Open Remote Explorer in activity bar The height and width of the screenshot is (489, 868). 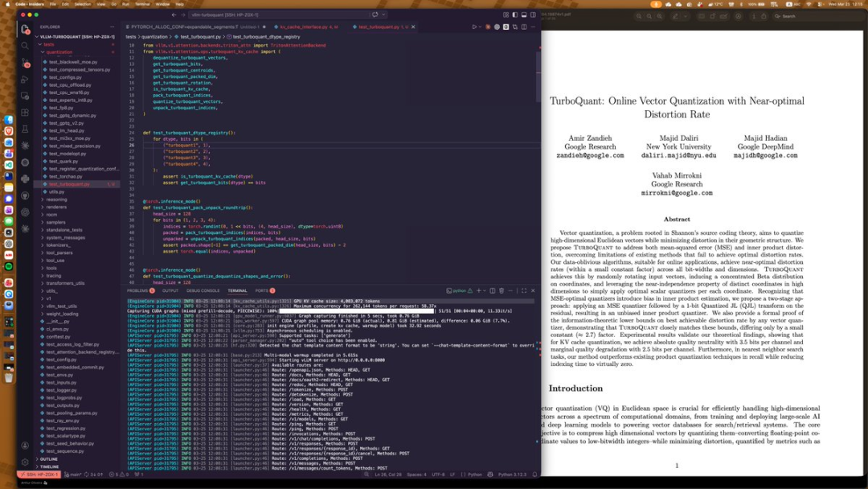(x=25, y=96)
